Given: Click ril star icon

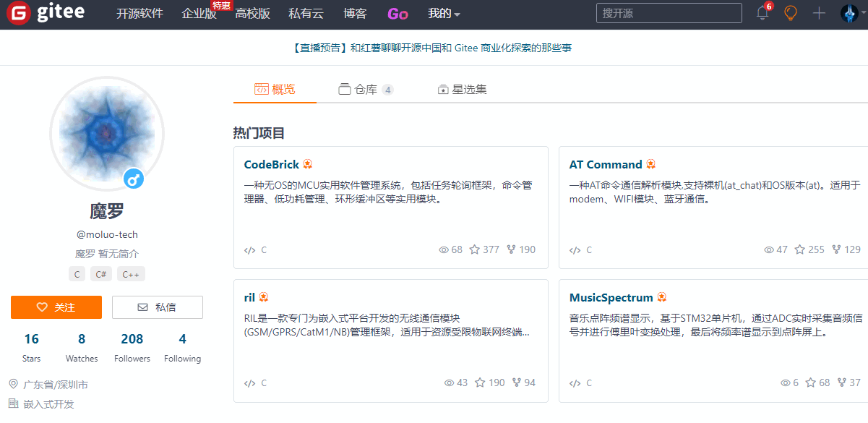Looking at the screenshot, I should point(481,383).
